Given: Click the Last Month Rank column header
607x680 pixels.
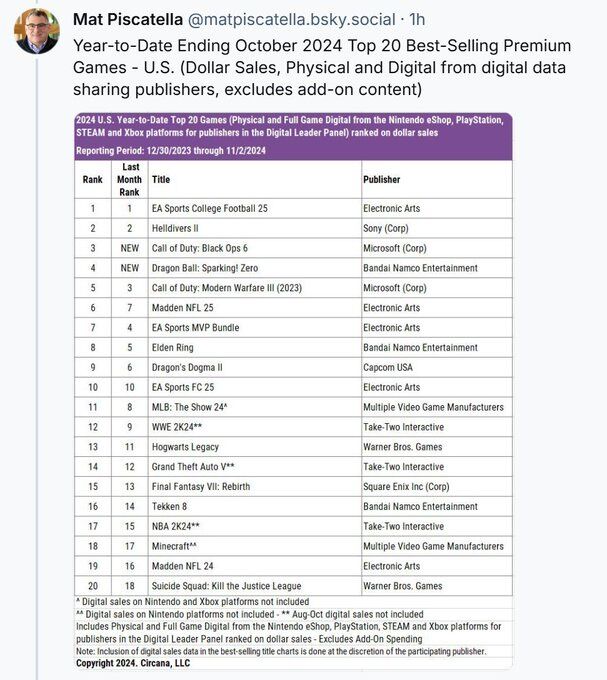Looking at the screenshot, I should (129, 179).
